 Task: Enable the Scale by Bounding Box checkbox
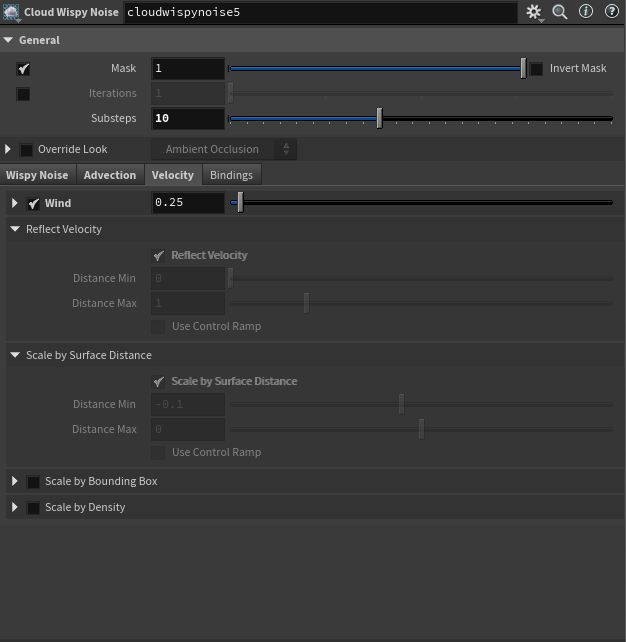click(x=33, y=482)
